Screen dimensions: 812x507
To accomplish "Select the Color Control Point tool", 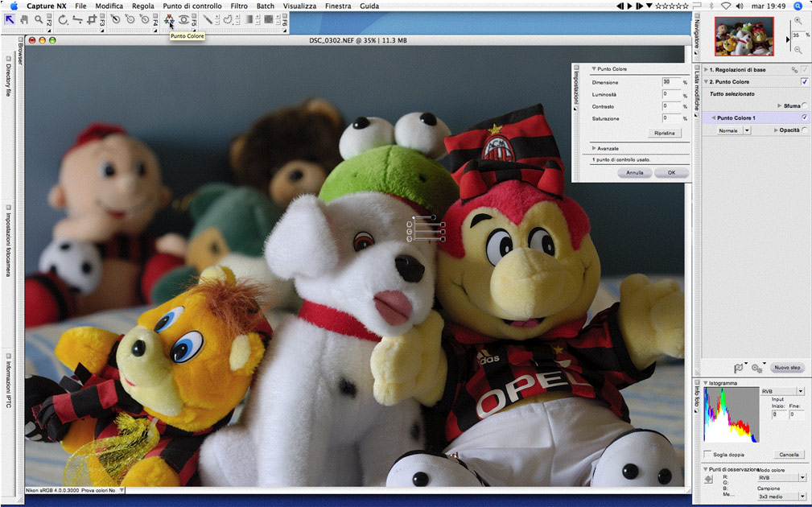I will [x=169, y=20].
